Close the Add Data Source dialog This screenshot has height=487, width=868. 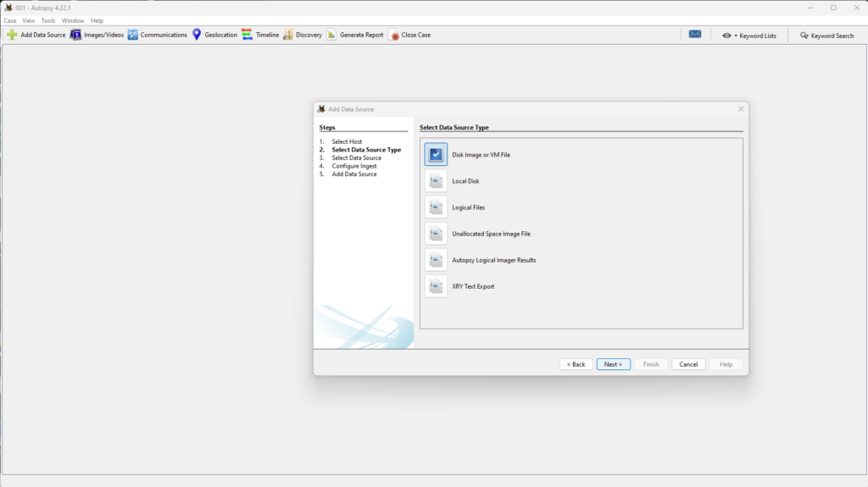tap(741, 109)
